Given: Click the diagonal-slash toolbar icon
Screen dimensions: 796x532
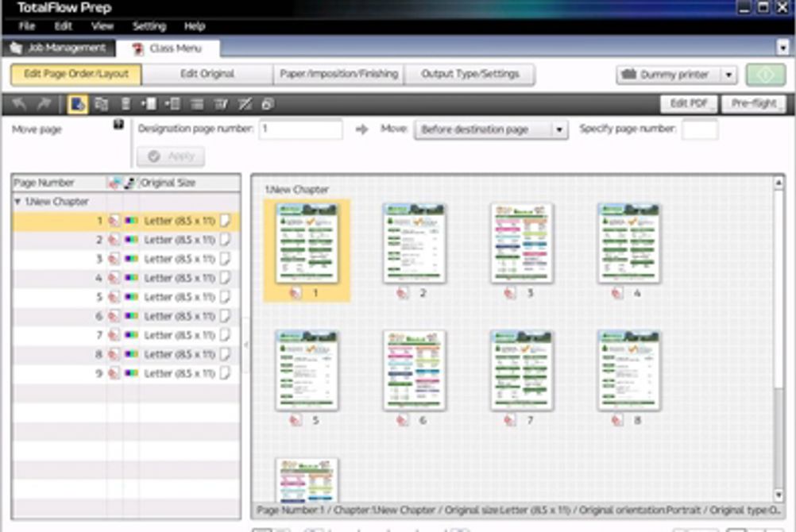Looking at the screenshot, I should pyautogui.click(x=245, y=104).
